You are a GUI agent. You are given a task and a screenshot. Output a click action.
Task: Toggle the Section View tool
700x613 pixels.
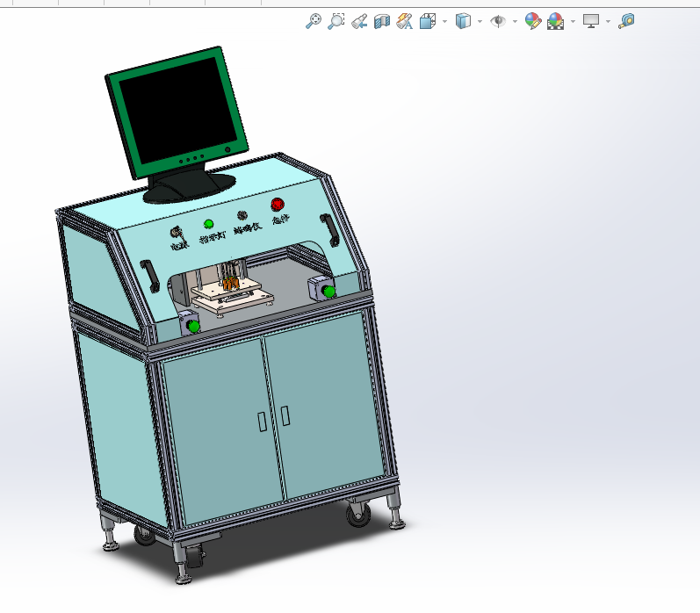382,21
